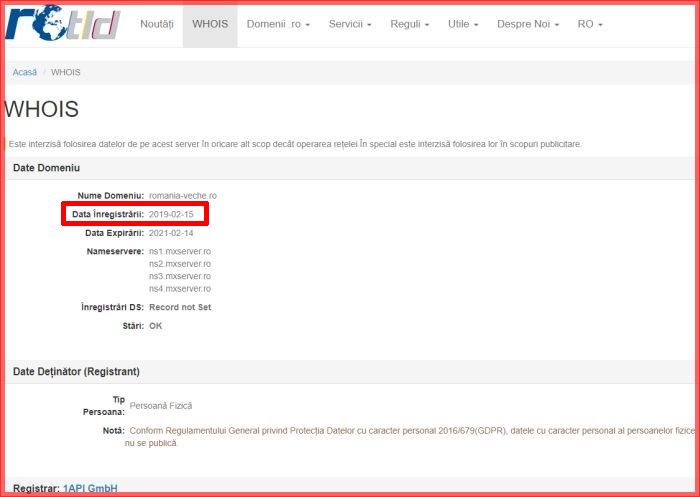Expand the Despre Noi dropdown
The width and height of the screenshot is (700, 497).
click(528, 25)
